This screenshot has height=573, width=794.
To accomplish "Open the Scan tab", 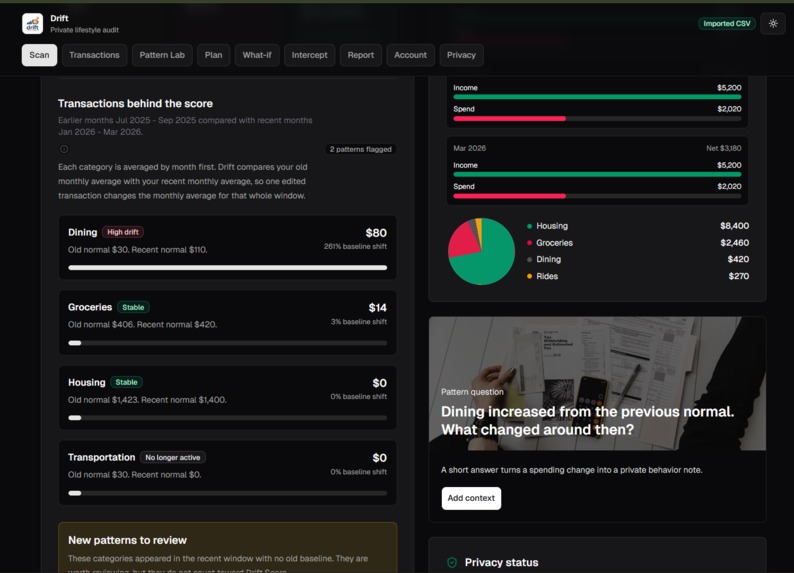I will click(x=39, y=55).
